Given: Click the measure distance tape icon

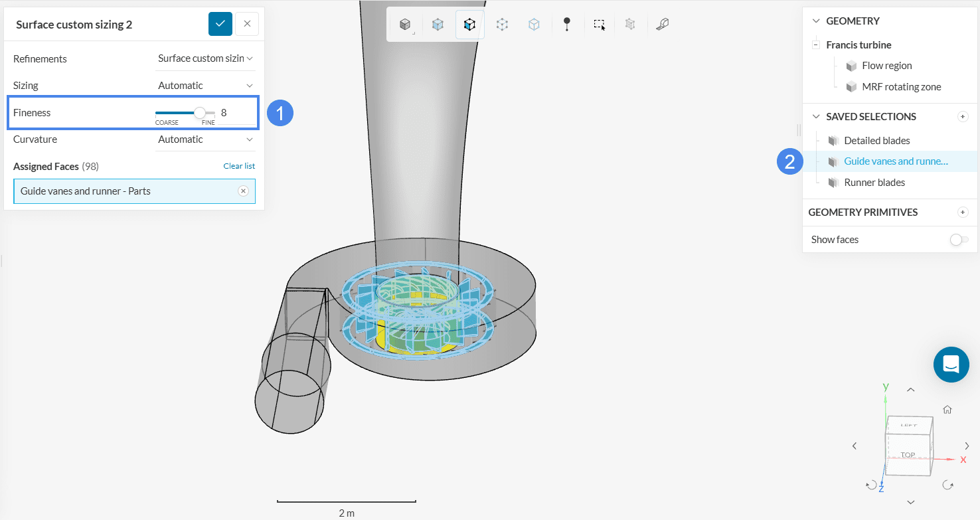Looking at the screenshot, I should point(662,25).
